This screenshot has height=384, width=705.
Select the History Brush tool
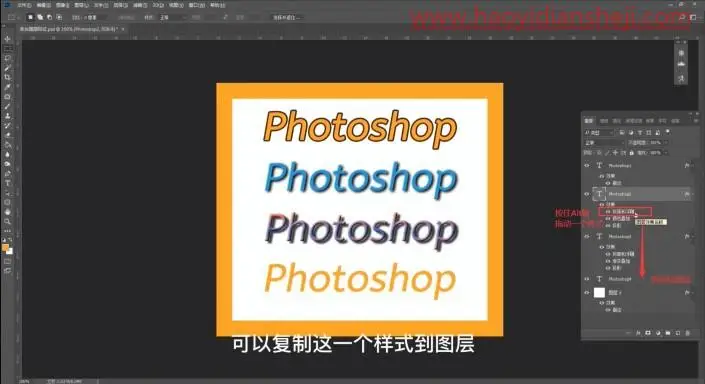pyautogui.click(x=8, y=125)
